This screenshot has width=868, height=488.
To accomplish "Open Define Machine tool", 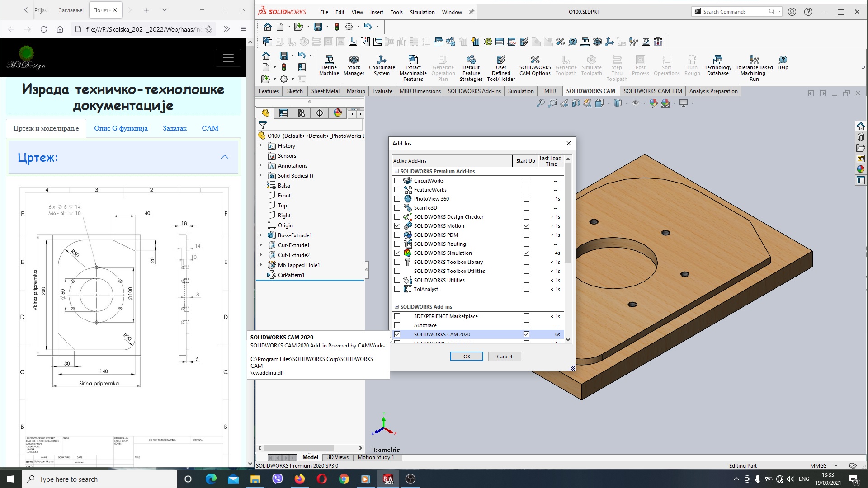I will 329,66.
